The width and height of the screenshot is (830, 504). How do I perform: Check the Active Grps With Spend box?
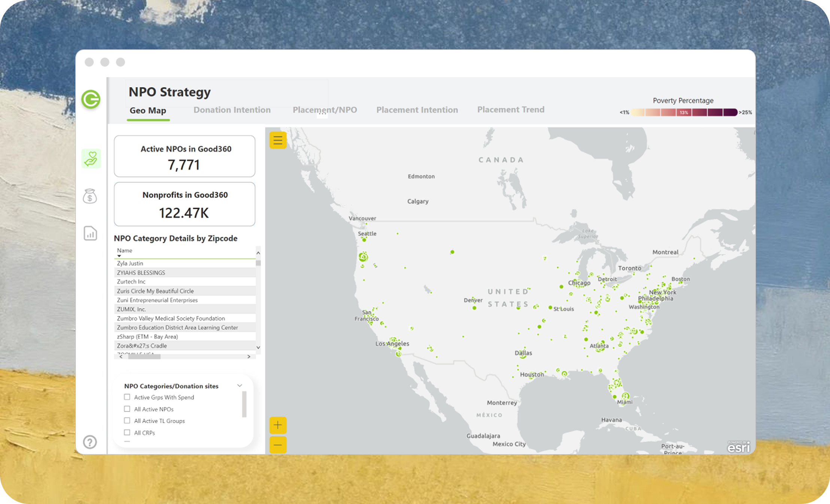click(127, 397)
